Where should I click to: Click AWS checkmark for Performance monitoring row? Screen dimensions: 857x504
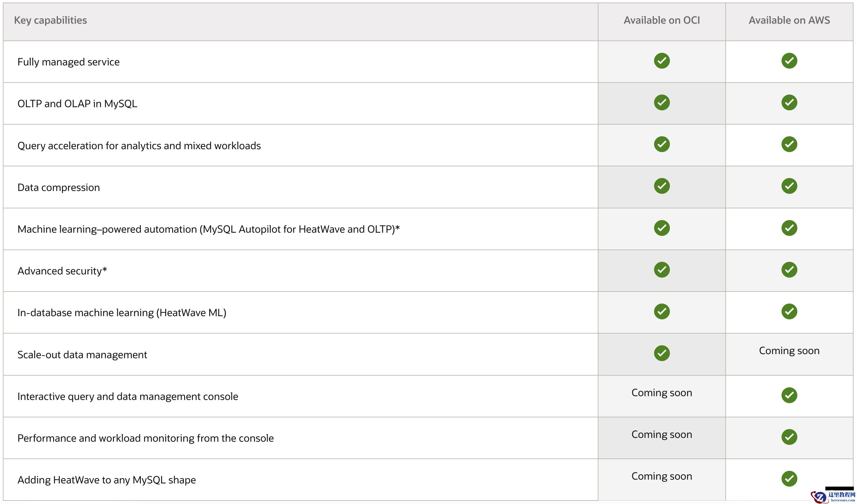click(x=789, y=437)
